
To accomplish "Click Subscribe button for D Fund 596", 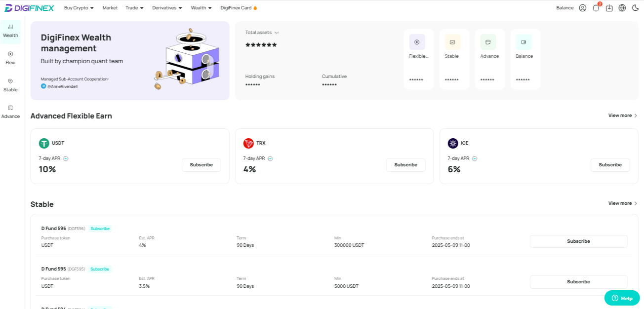I will coord(578,241).
